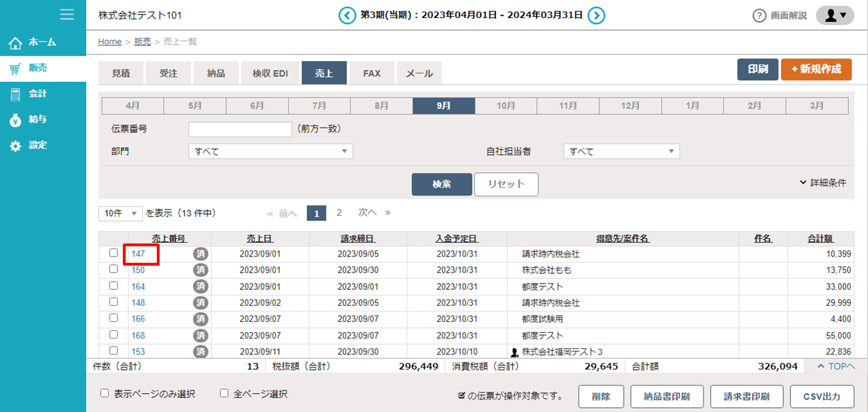Open sales record link 150
The width and height of the screenshot is (868, 412).
point(138,271)
